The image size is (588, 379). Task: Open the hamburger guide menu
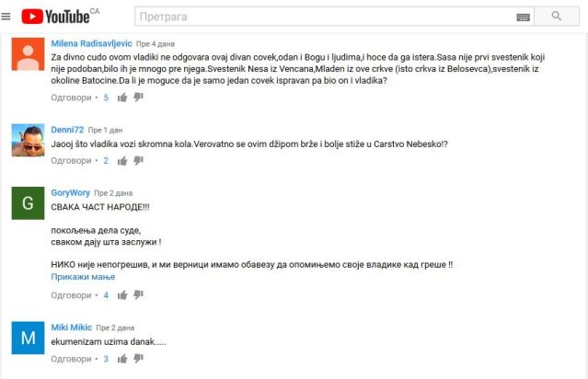tap(6, 17)
